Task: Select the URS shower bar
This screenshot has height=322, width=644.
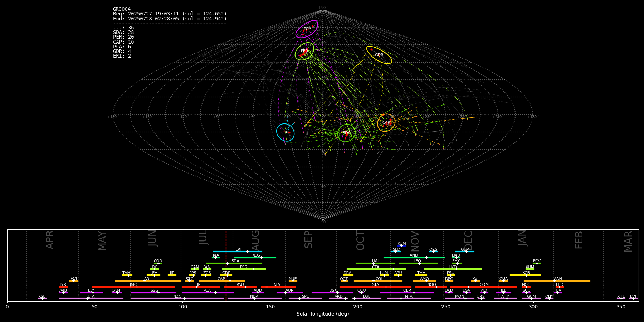Action: pyautogui.click(x=482, y=298)
